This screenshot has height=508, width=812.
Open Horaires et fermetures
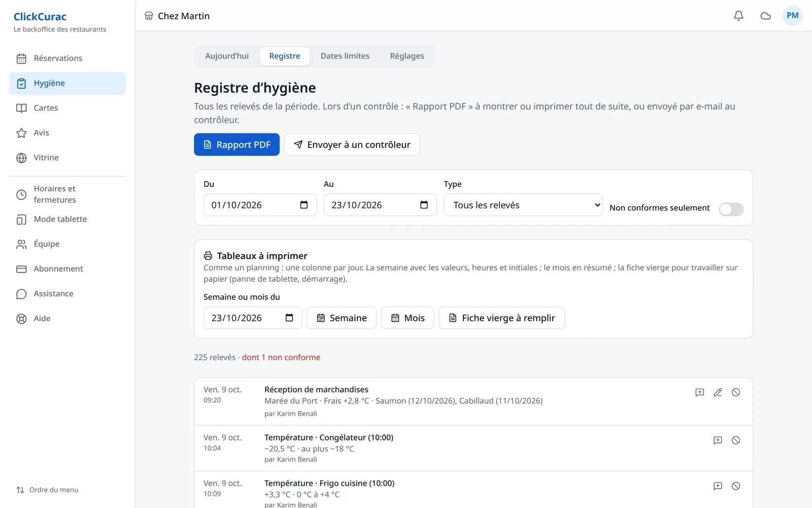tap(67, 194)
